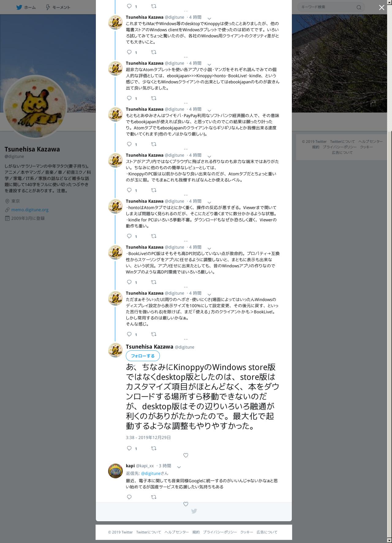Click the Twitter bird home icon

click(19, 7)
